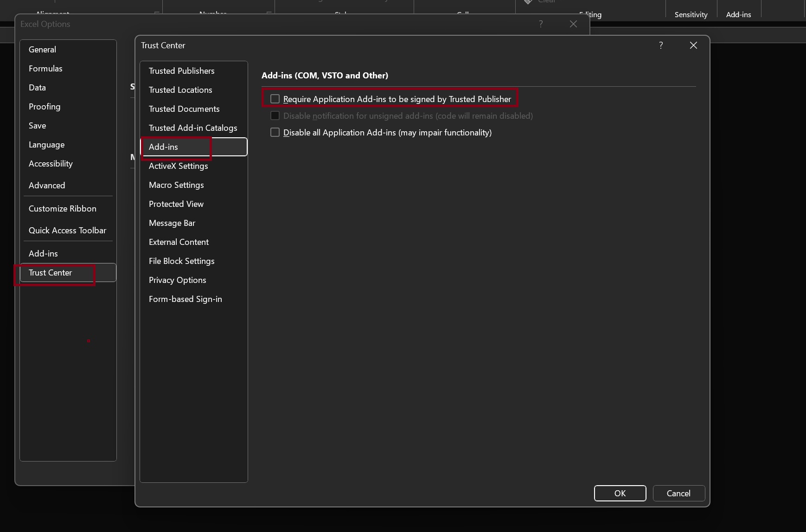Click Cancel in the Trust Center dialog
806x532 pixels.
pos(679,493)
